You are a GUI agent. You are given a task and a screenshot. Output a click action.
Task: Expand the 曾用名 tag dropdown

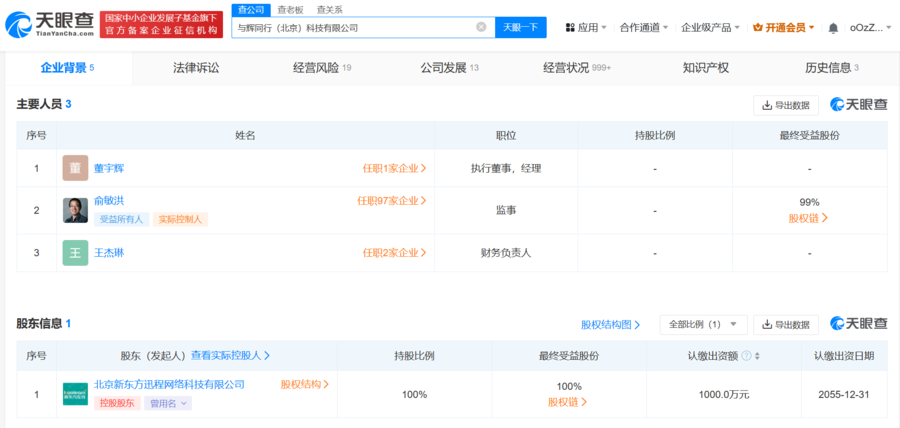pyautogui.click(x=168, y=403)
